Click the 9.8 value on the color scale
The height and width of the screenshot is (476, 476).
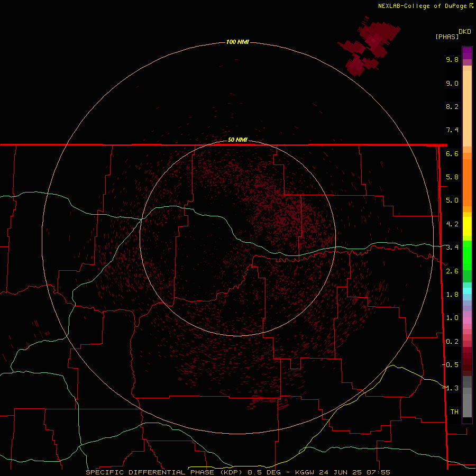[452, 59]
